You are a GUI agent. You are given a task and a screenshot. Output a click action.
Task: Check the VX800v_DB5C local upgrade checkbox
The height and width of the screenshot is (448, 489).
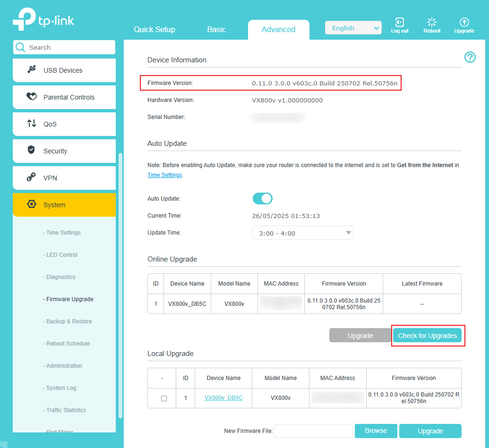[x=164, y=398]
